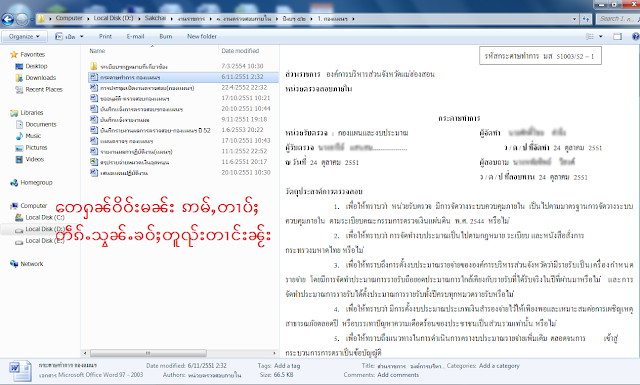Select Sakchai in the address breadcrumb
The image size is (640, 385).
(x=155, y=18)
